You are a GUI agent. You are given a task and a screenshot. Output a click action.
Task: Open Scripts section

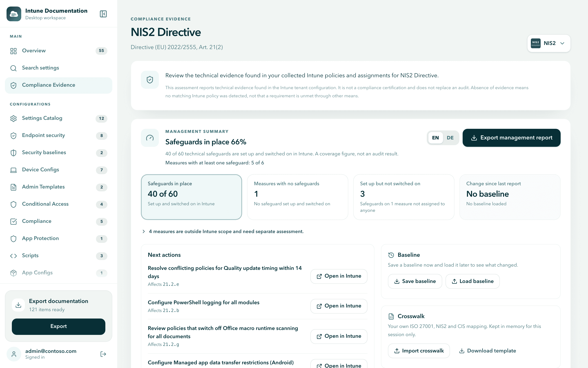point(59,256)
